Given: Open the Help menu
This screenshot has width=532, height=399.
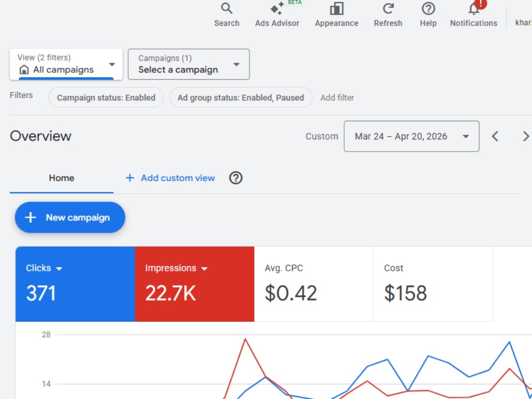Looking at the screenshot, I should pyautogui.click(x=428, y=14).
